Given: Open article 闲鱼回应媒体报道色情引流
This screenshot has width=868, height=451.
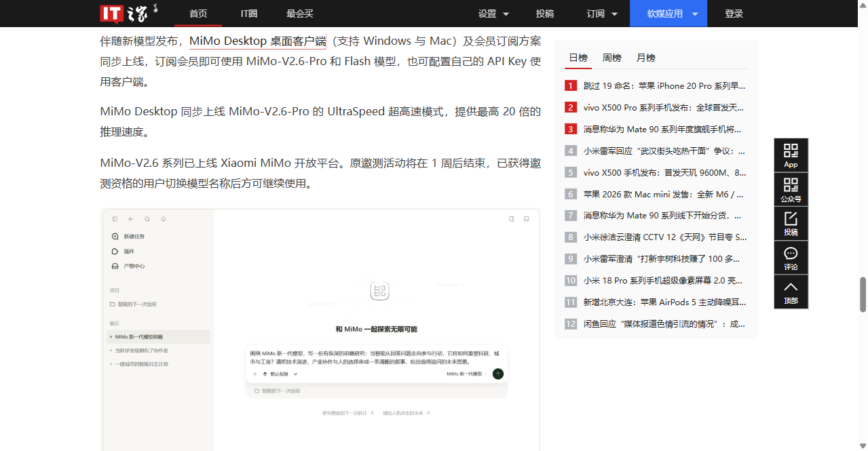Looking at the screenshot, I should [664, 324].
